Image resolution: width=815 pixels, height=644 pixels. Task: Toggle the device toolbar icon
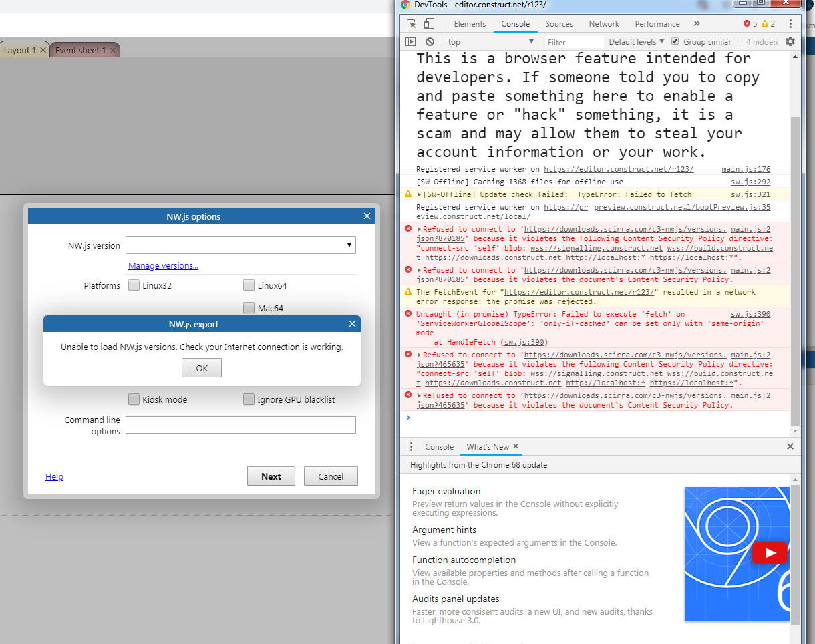(428, 23)
